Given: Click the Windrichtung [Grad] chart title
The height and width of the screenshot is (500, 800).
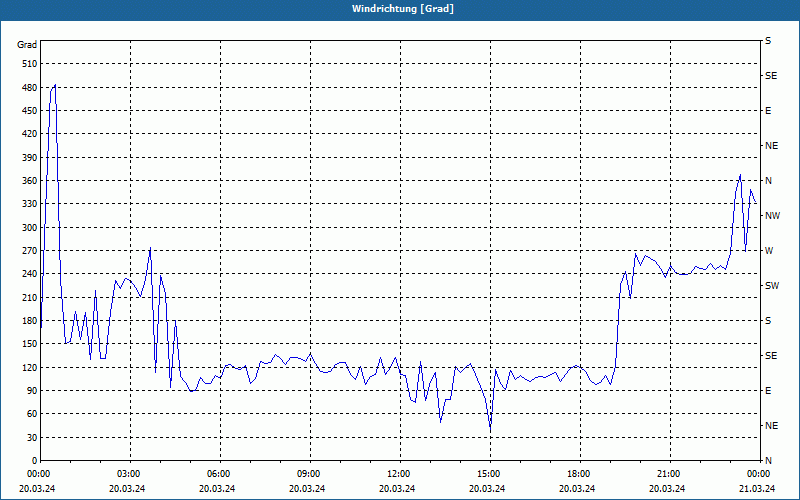Looking at the screenshot, I should (x=403, y=9).
